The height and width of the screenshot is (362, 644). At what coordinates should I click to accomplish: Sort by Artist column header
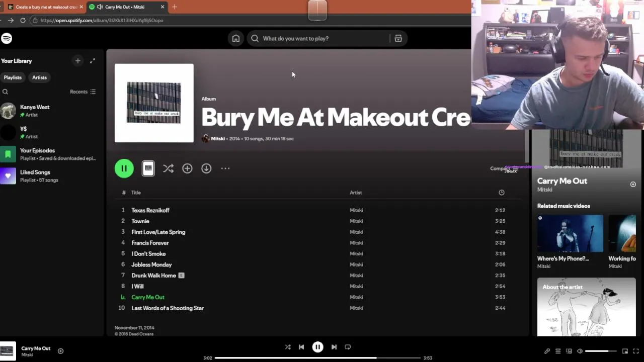click(356, 193)
